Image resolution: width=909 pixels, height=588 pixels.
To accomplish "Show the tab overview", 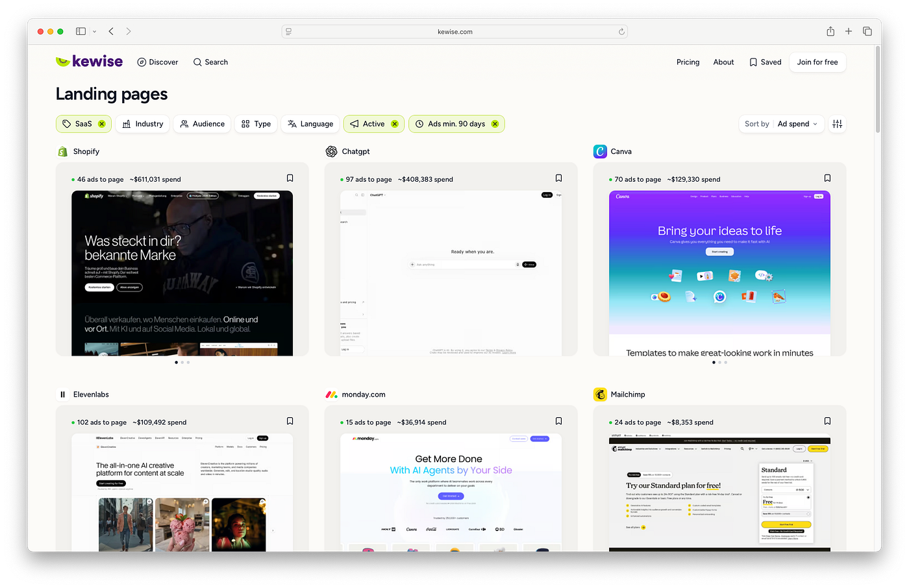I will (867, 31).
